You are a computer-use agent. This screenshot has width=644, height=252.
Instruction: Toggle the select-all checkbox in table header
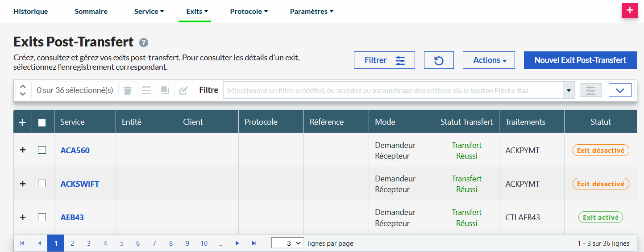(x=42, y=122)
